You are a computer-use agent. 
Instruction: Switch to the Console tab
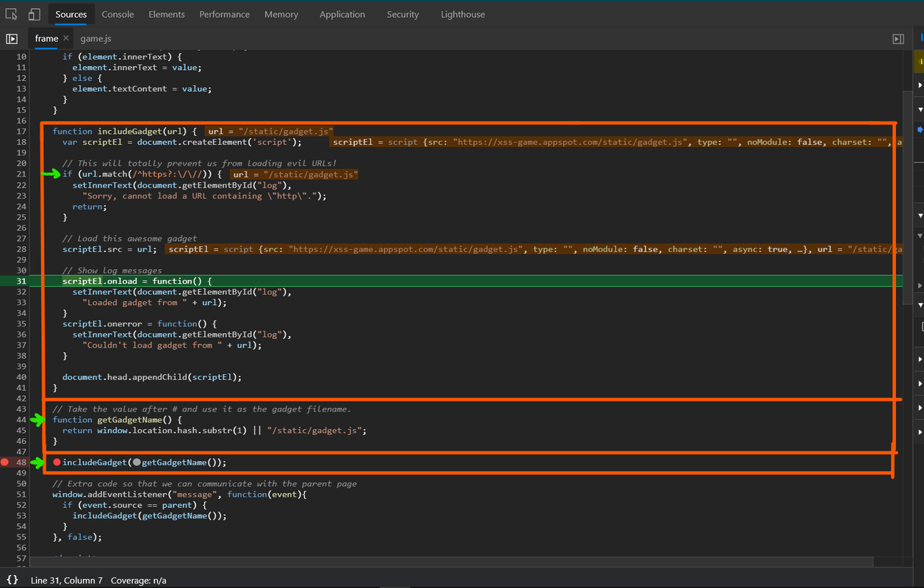(x=118, y=14)
